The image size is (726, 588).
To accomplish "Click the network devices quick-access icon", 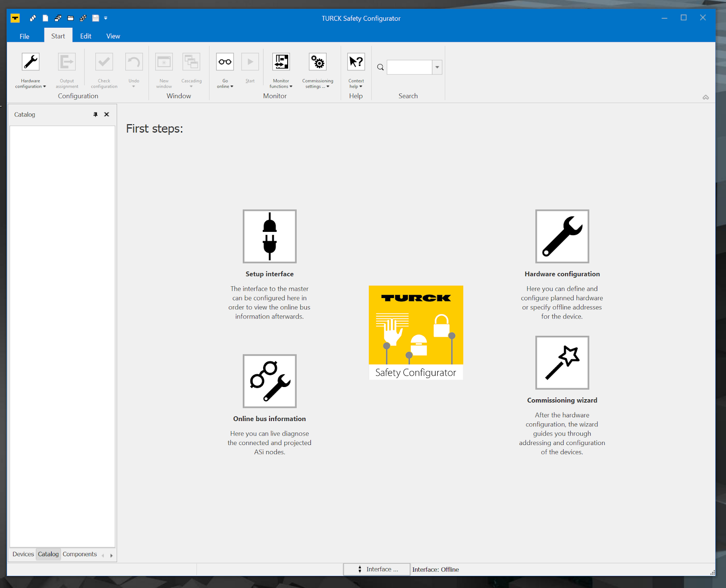I will [83, 18].
